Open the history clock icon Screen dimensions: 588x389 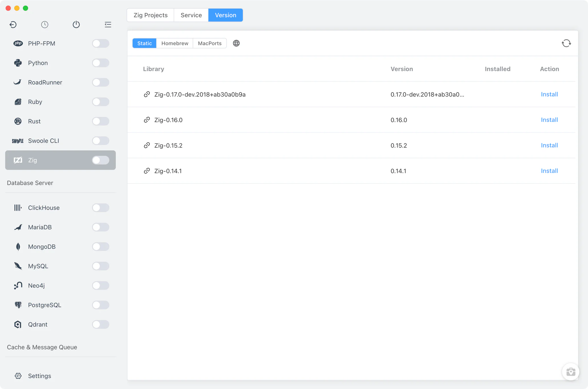pyautogui.click(x=45, y=24)
